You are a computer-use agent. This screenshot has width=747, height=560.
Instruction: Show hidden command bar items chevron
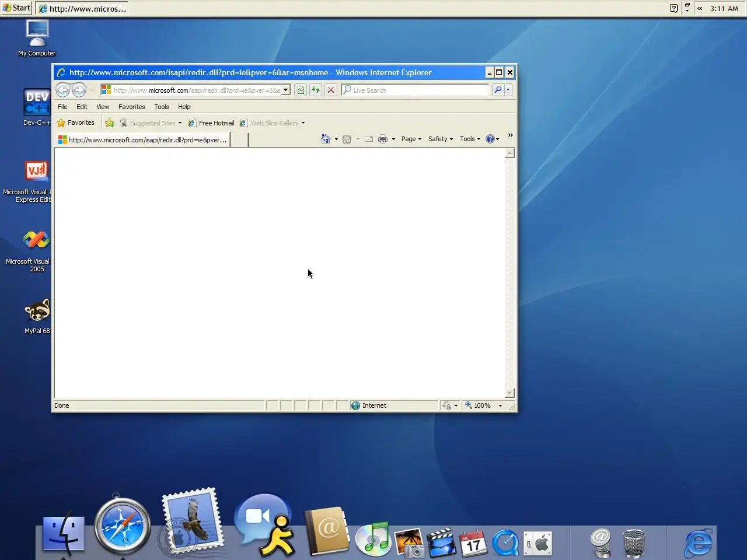[510, 135]
